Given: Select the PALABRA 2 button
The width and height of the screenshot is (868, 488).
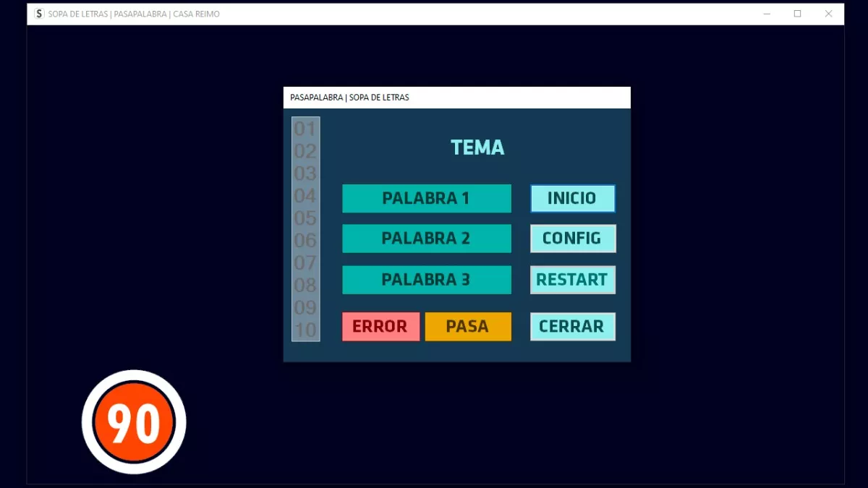Looking at the screenshot, I should [x=426, y=239].
